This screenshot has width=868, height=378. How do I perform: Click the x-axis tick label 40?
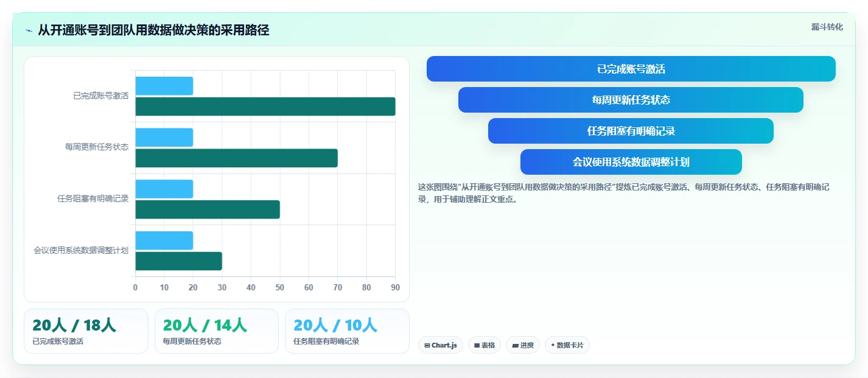[x=251, y=287]
